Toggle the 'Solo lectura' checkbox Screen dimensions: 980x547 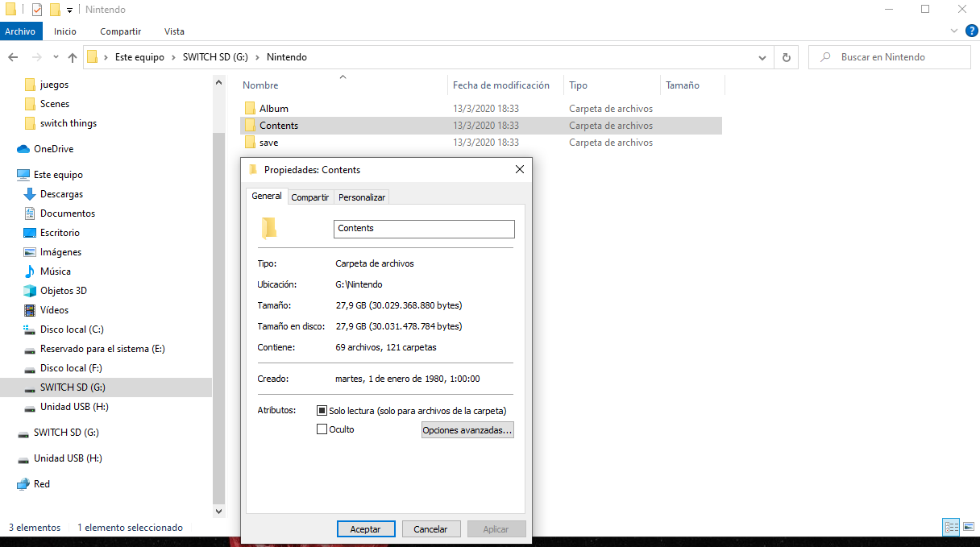click(322, 411)
